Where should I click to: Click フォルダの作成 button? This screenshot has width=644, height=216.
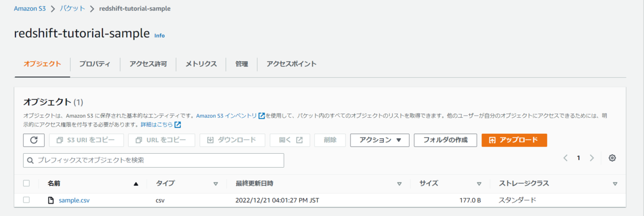[445, 140]
